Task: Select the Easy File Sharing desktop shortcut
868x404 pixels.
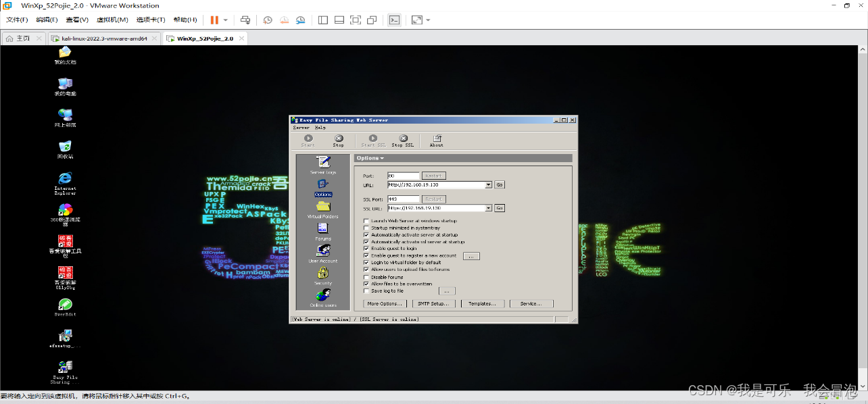Action: [65, 372]
